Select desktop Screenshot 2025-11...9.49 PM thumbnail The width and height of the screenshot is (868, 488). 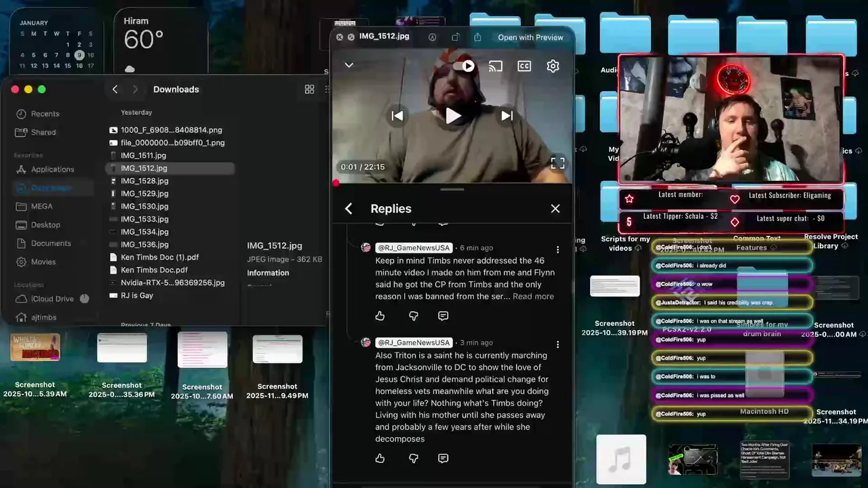[277, 349]
